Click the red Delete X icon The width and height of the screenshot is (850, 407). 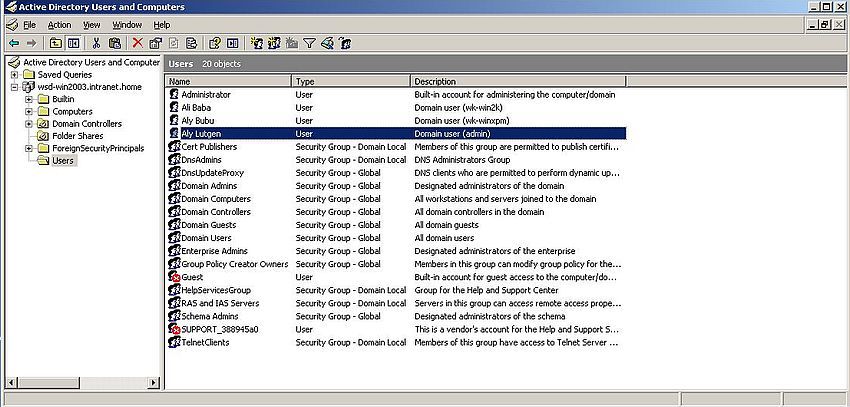point(138,43)
